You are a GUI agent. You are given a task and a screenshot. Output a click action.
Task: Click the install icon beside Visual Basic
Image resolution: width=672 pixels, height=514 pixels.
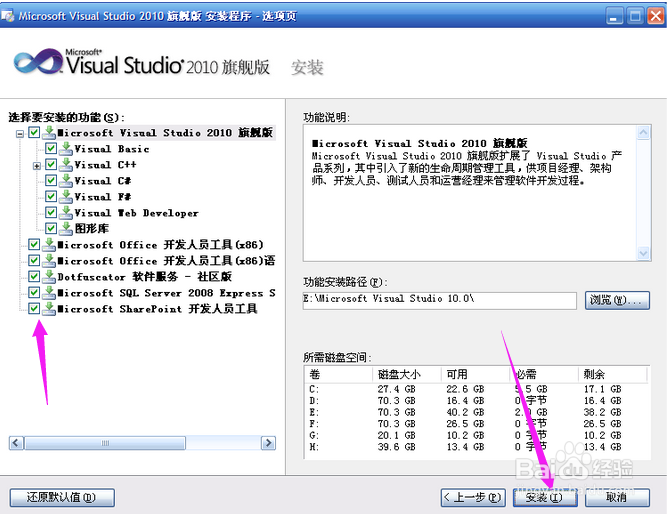coord(66,148)
